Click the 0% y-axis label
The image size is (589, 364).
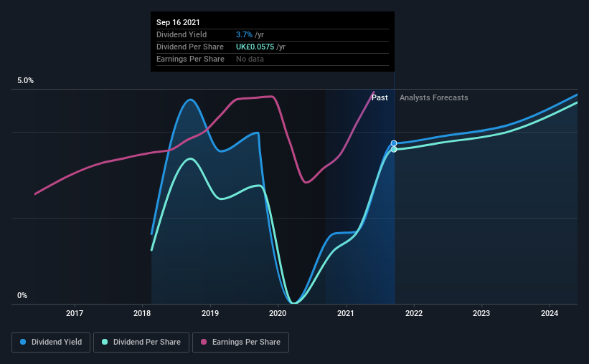pos(22,296)
